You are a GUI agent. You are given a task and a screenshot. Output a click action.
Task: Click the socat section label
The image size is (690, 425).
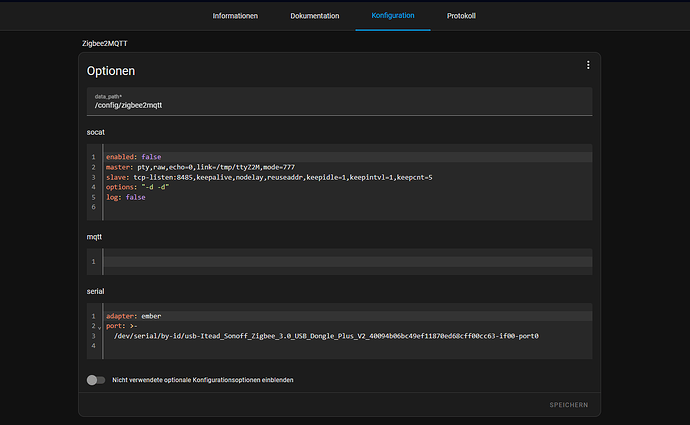[x=95, y=132]
